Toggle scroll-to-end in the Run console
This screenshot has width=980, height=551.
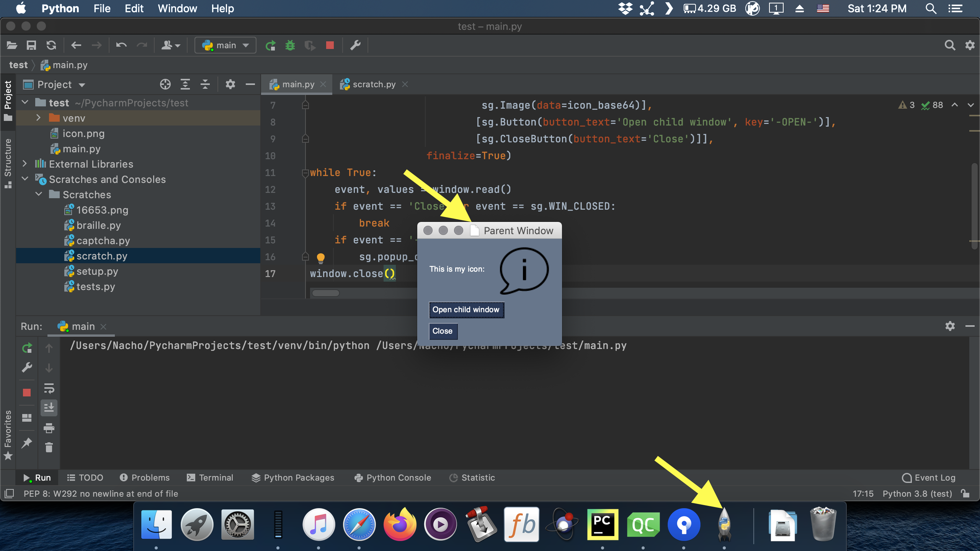click(49, 408)
